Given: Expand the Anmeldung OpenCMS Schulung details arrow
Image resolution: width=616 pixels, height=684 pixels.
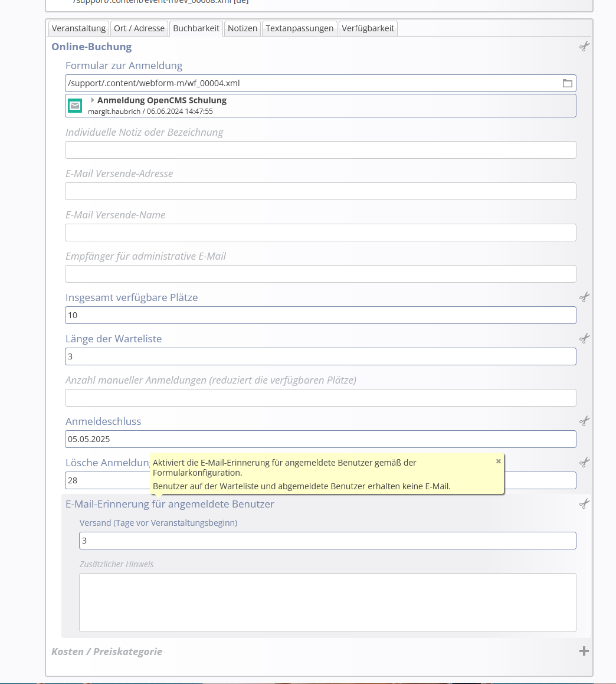Looking at the screenshot, I should 93,100.
